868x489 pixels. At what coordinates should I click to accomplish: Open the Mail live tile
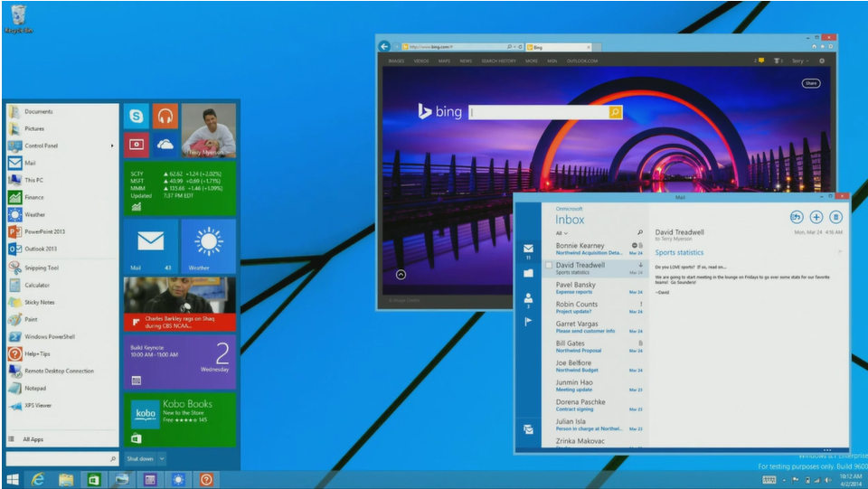click(151, 246)
